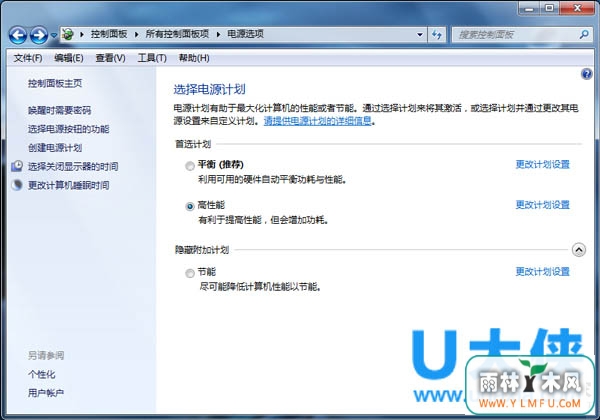
Task: Click the search magnifier icon
Action: coord(584,34)
